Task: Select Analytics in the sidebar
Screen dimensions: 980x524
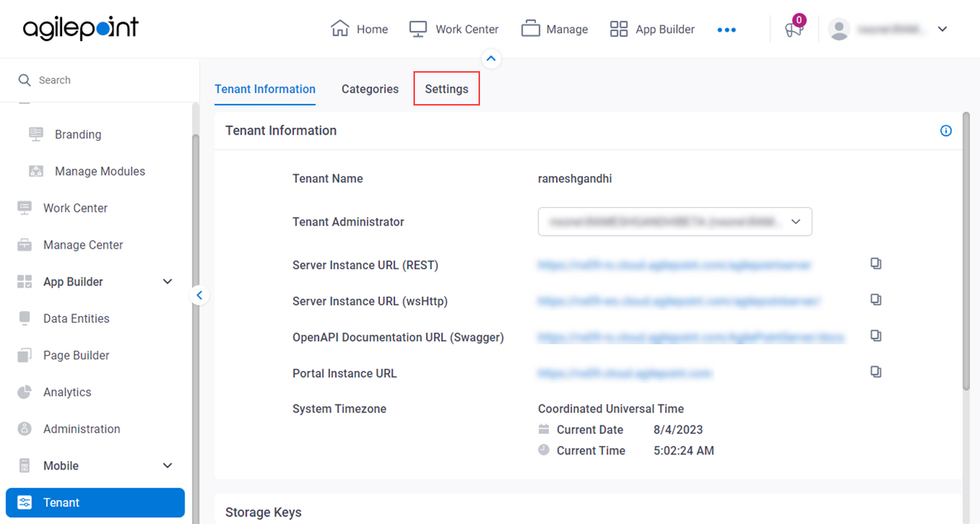Action: tap(67, 392)
